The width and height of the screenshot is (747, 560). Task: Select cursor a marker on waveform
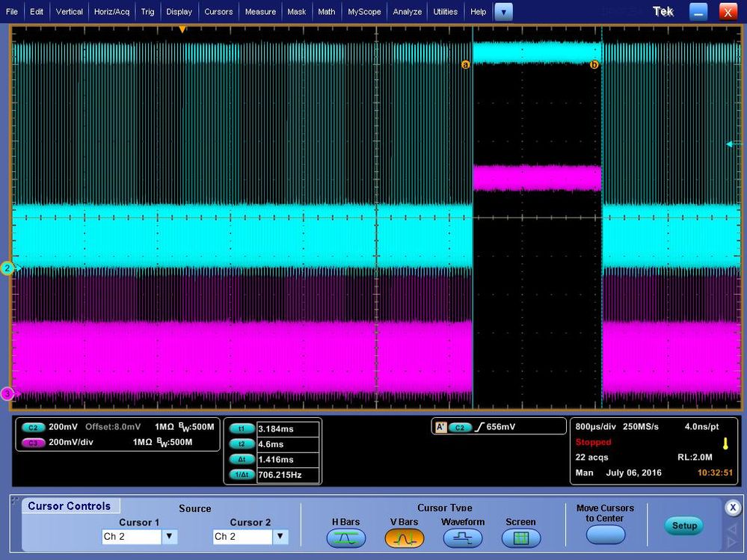(465, 64)
